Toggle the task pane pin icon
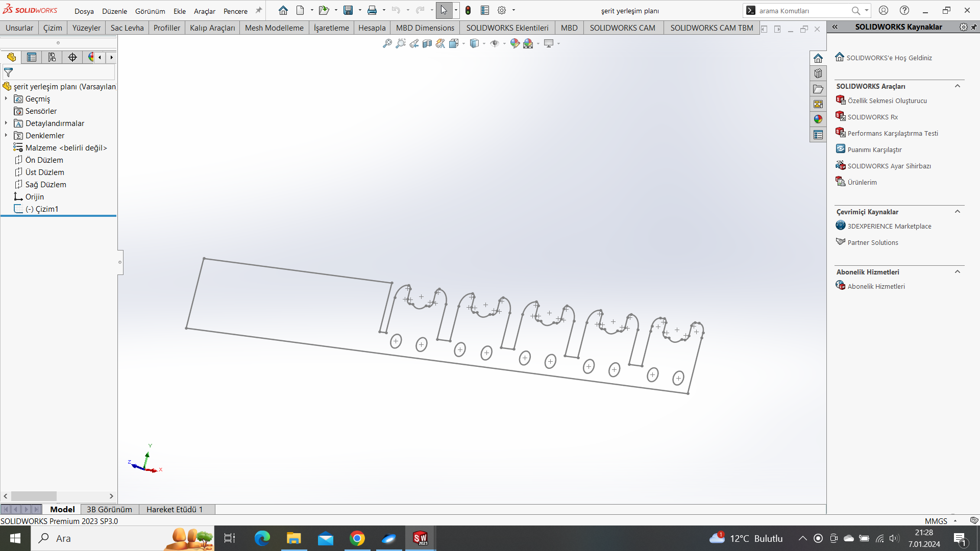 [974, 27]
